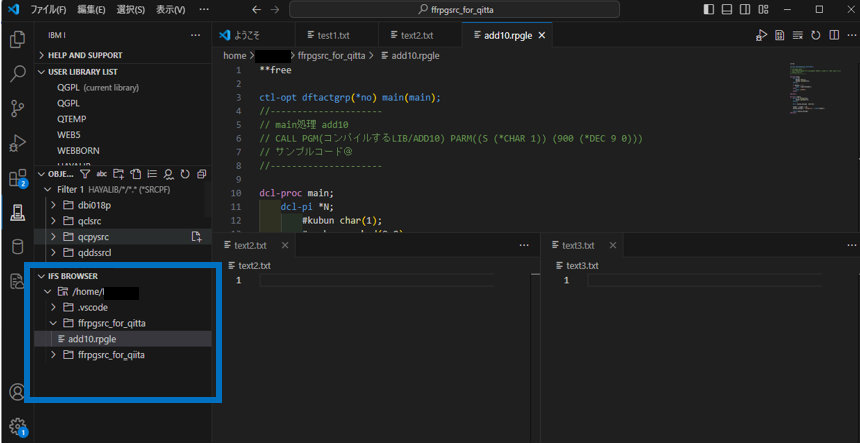The image size is (860, 444).
Task: Go back using title bar arrow
Action: pyautogui.click(x=256, y=9)
